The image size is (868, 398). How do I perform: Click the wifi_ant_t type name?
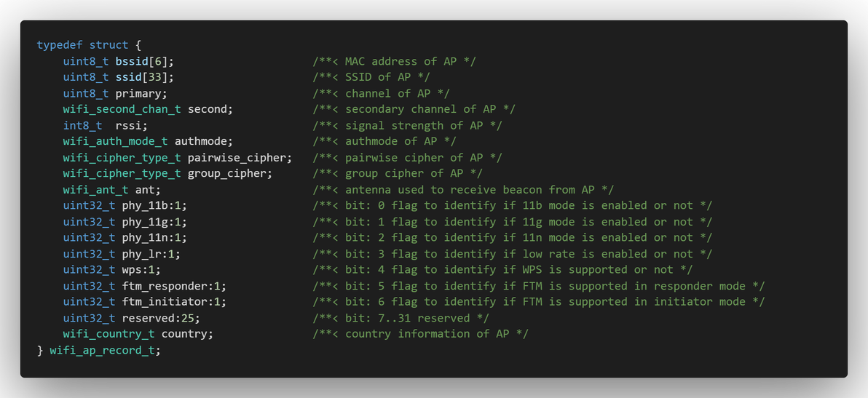95,190
